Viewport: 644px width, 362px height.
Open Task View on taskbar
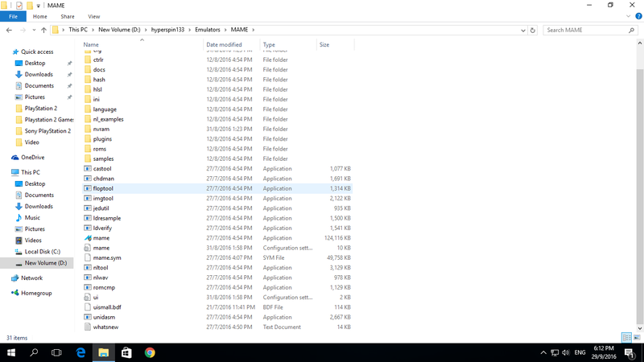56,352
